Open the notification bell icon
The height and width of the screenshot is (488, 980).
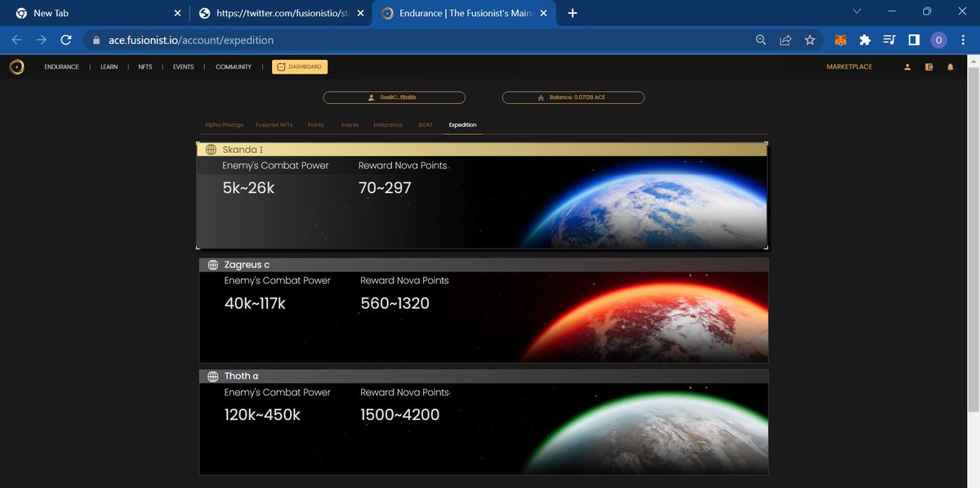click(951, 67)
